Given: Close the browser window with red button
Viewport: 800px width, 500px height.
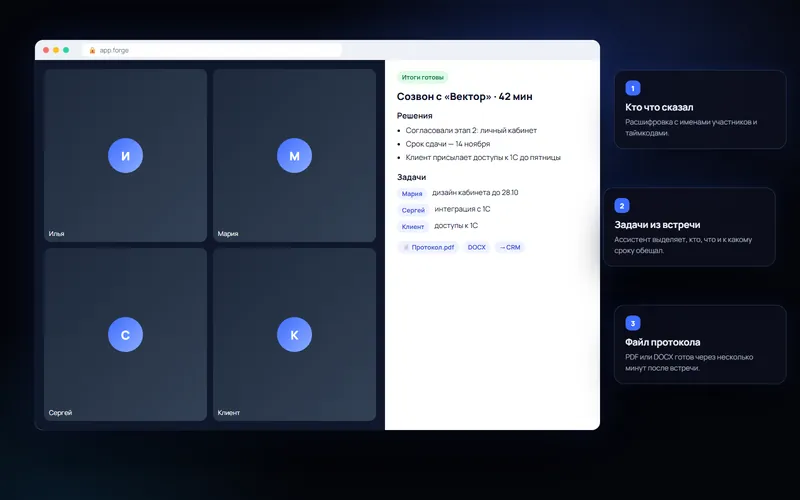Looking at the screenshot, I should pyautogui.click(x=46, y=50).
